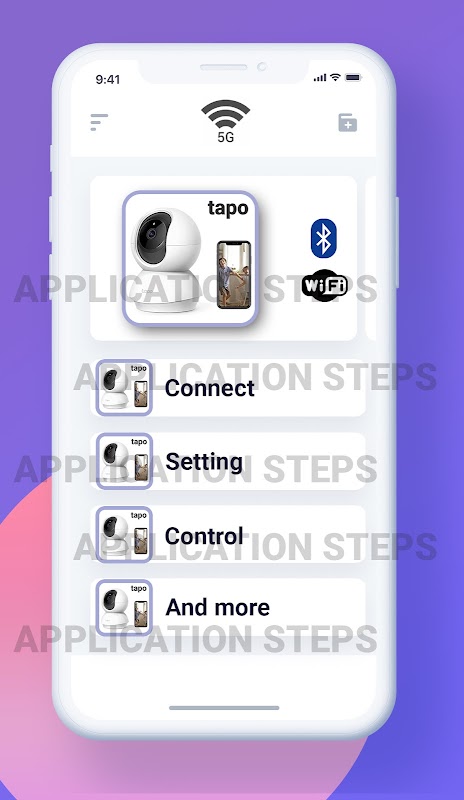Tap the blue Bluetooth icon
The width and height of the screenshot is (464, 800).
pos(324,238)
